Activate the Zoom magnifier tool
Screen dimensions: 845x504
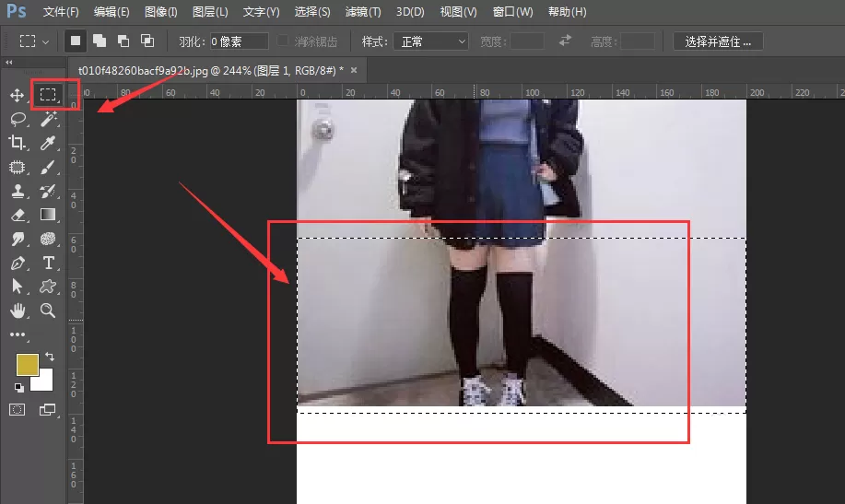point(48,311)
